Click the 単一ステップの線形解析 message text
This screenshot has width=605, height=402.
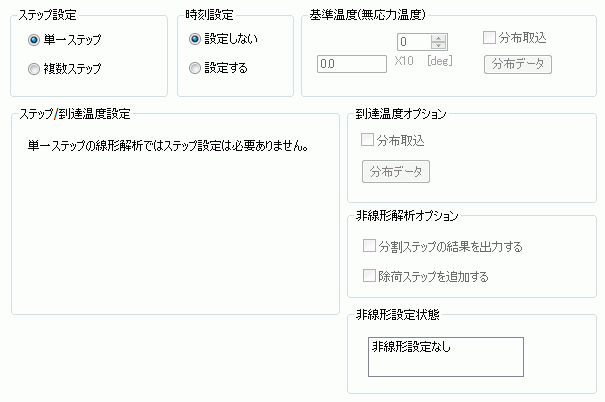[167, 146]
